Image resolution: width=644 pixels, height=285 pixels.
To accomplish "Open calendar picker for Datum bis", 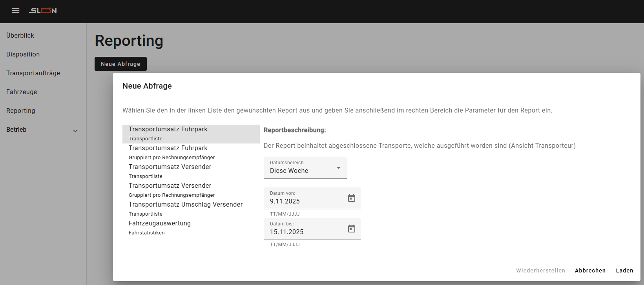I will tap(351, 229).
